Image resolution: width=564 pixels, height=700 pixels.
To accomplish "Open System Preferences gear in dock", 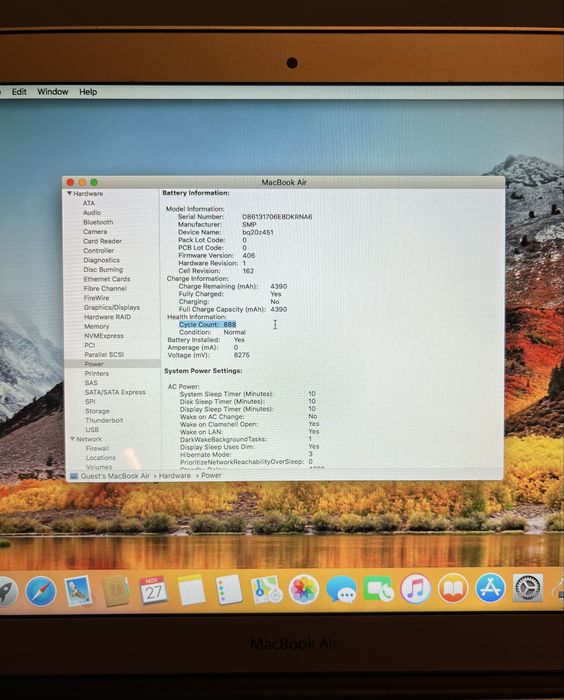I will click(x=527, y=588).
